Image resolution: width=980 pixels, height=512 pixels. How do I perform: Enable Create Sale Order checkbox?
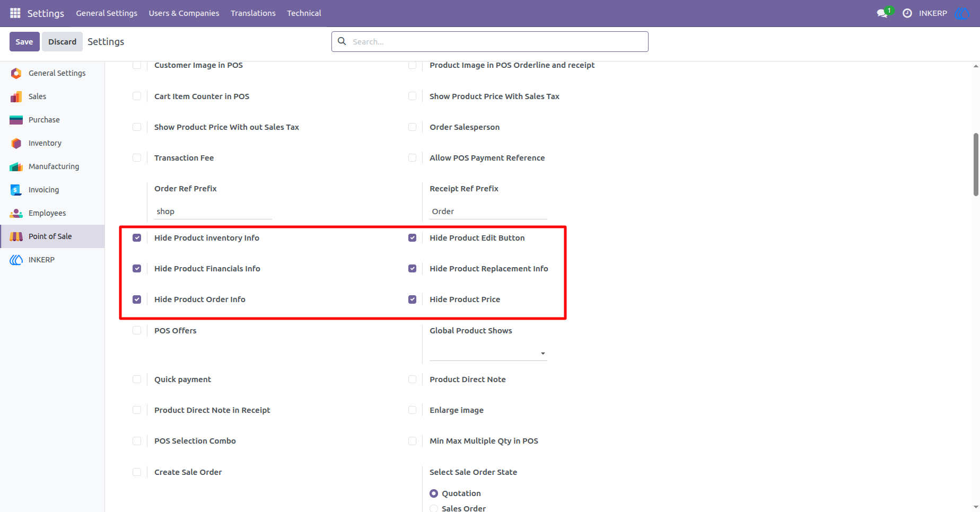click(137, 472)
